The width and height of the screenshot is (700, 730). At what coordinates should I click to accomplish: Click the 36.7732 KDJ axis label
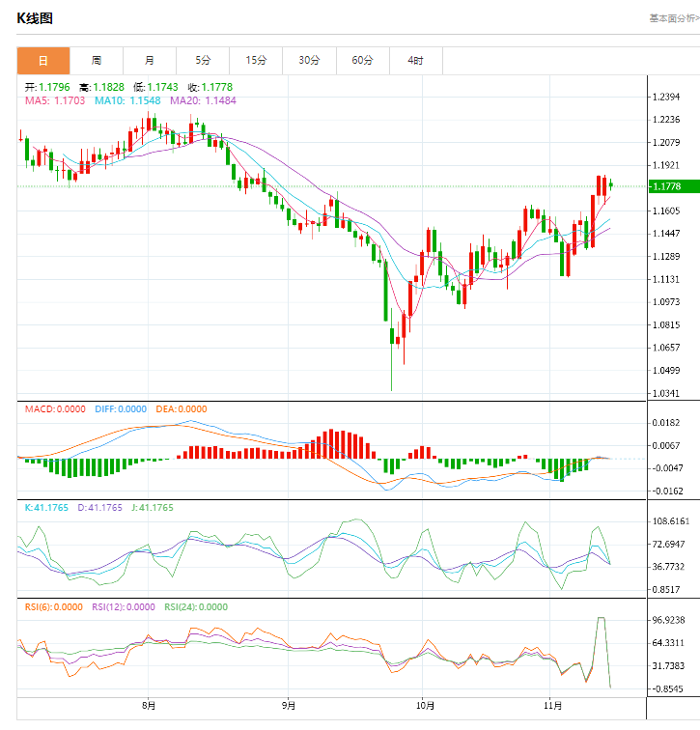click(668, 567)
